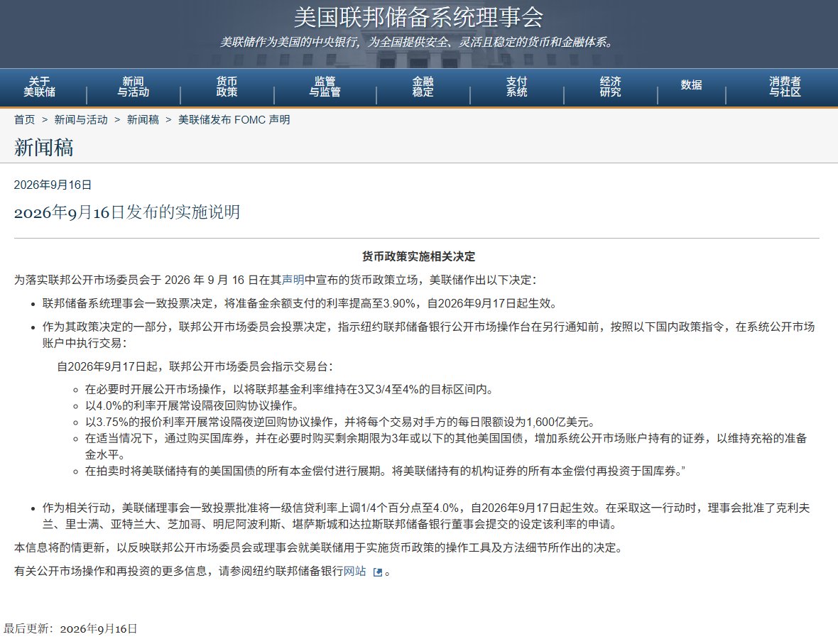The image size is (838, 644).
Task: Open the 数据 navigation menu
Action: coord(691,85)
